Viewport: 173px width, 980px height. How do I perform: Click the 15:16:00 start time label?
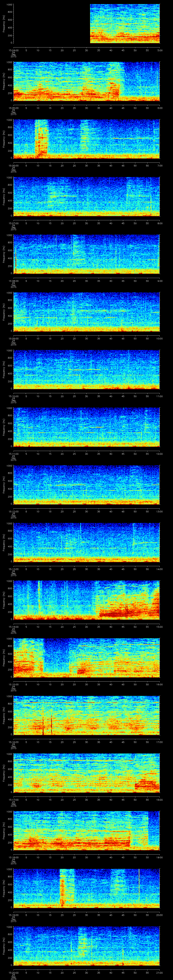click(13, 742)
